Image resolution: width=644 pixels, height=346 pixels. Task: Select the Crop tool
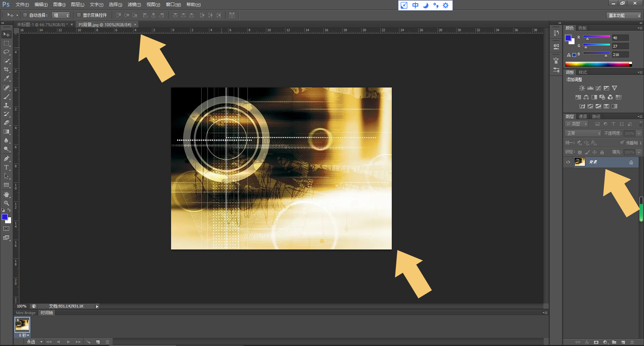(x=6, y=69)
